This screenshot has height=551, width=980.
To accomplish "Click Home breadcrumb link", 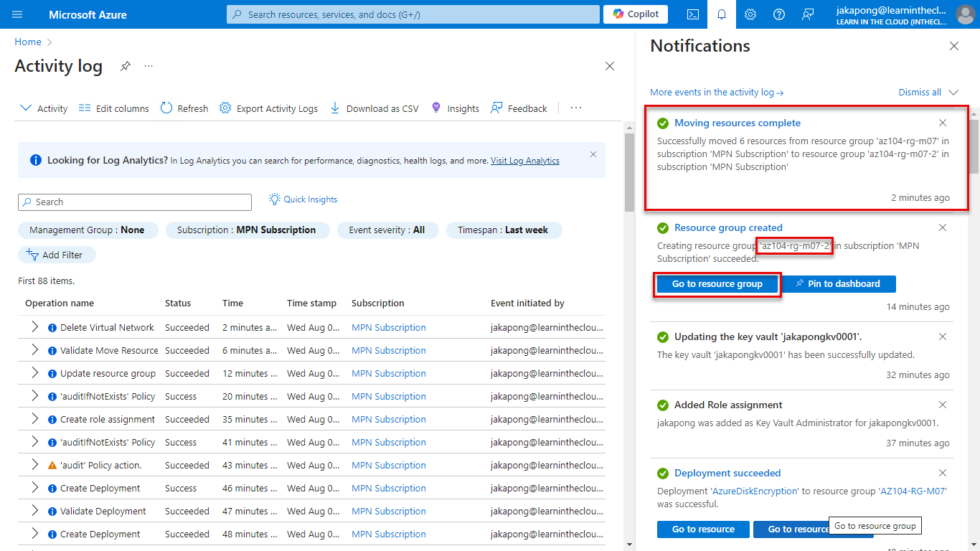I will [28, 42].
